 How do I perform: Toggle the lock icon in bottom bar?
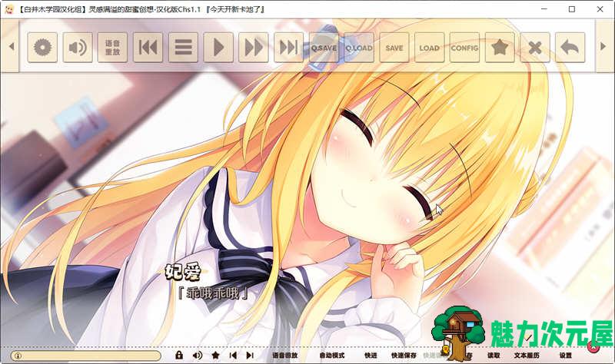[179, 355]
